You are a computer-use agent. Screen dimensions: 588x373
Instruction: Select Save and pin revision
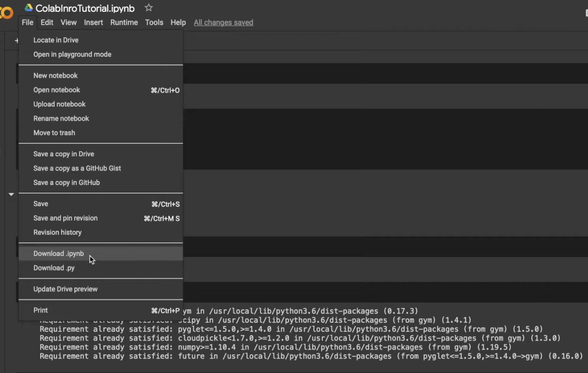(101, 218)
